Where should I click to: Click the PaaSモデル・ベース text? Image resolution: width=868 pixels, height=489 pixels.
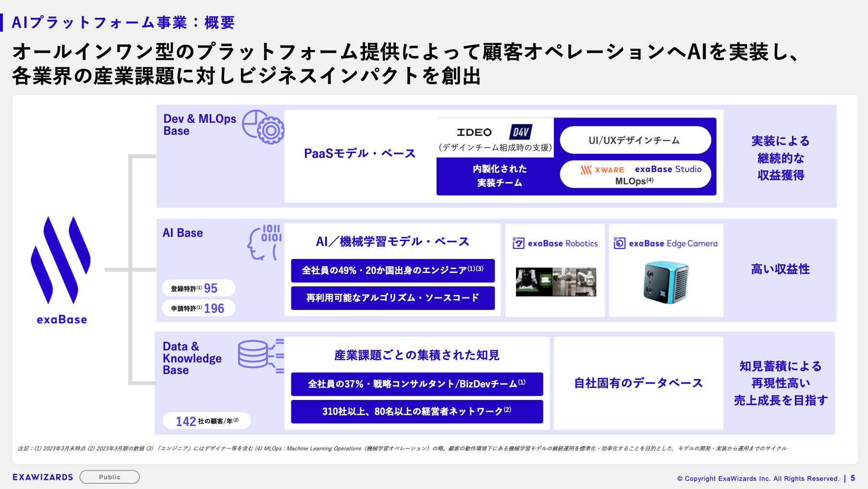coord(360,154)
